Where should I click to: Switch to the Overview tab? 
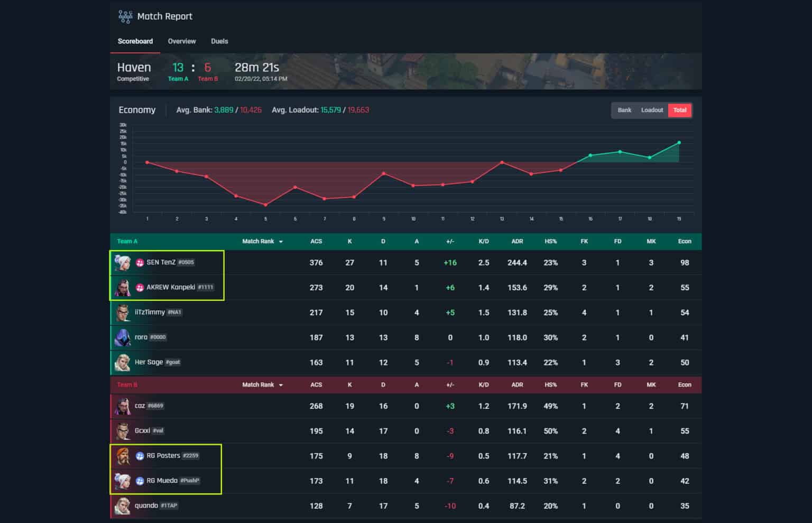(181, 41)
